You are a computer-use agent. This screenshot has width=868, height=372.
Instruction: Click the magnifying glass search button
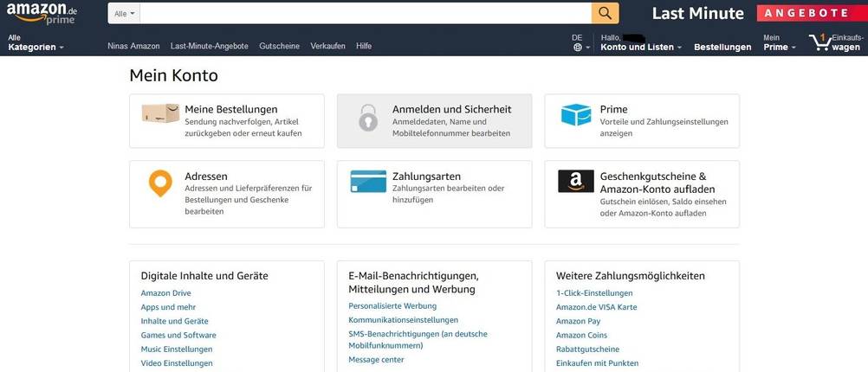pos(605,13)
